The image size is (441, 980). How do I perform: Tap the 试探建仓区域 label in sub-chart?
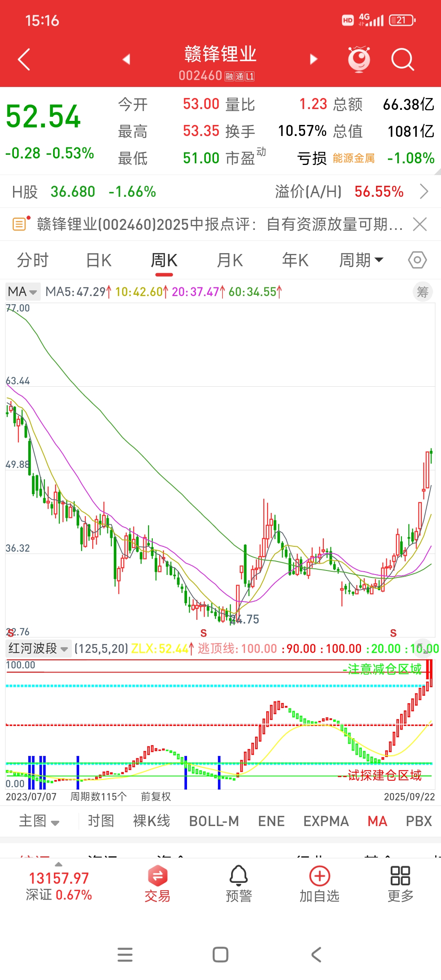(380, 775)
